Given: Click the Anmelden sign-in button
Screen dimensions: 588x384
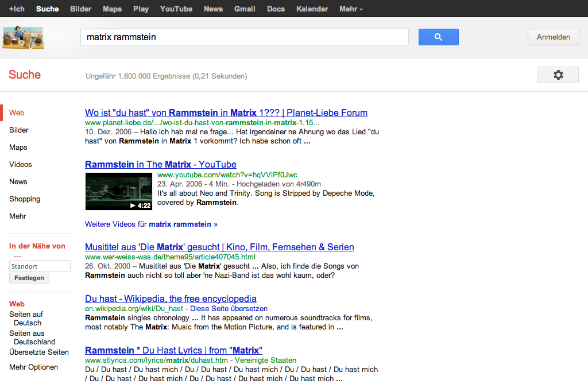Looking at the screenshot, I should [x=553, y=37].
